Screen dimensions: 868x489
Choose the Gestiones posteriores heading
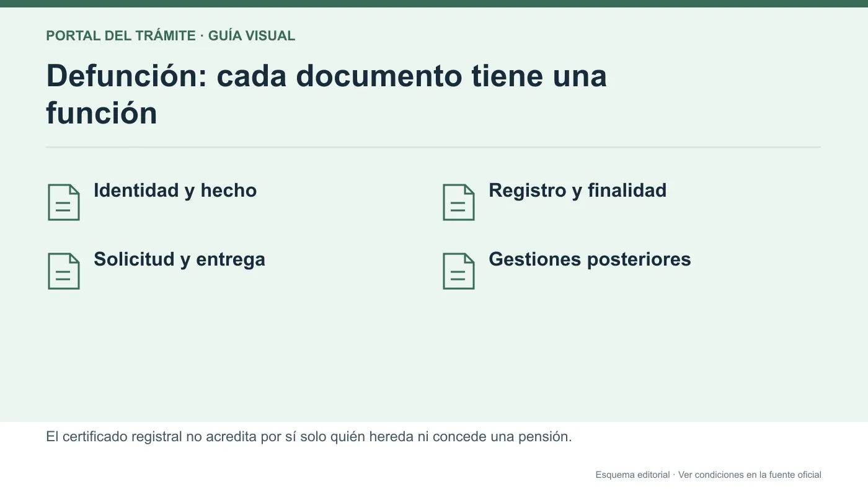click(x=590, y=259)
